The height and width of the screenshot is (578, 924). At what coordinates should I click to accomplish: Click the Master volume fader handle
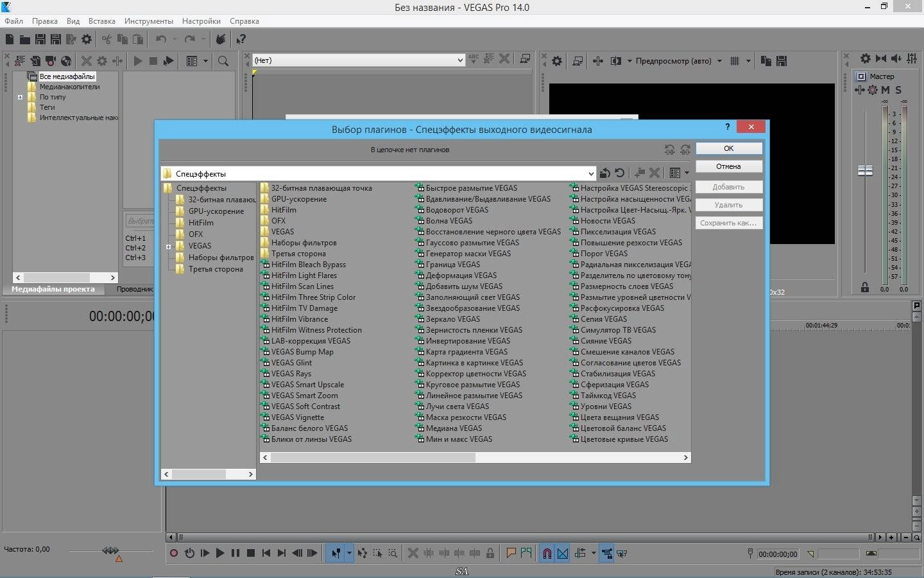coord(866,170)
